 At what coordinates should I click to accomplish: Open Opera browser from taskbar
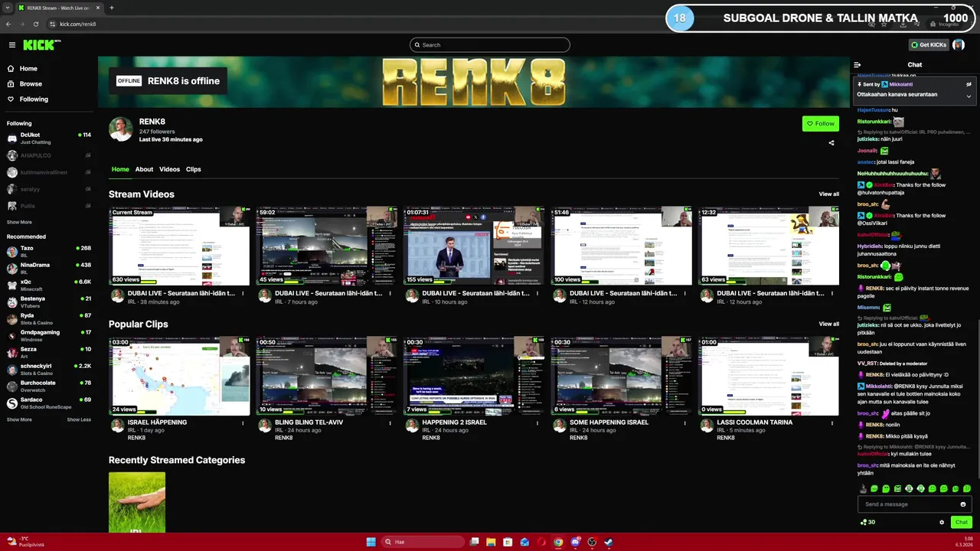coord(541,542)
